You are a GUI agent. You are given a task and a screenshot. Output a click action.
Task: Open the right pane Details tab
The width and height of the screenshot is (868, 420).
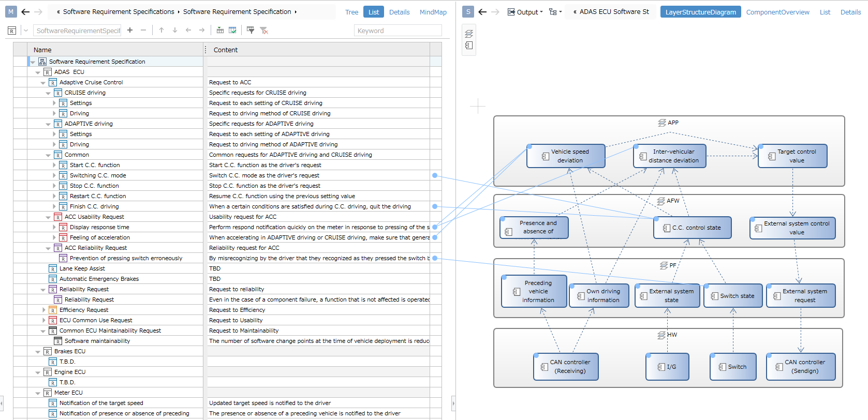click(x=851, y=12)
